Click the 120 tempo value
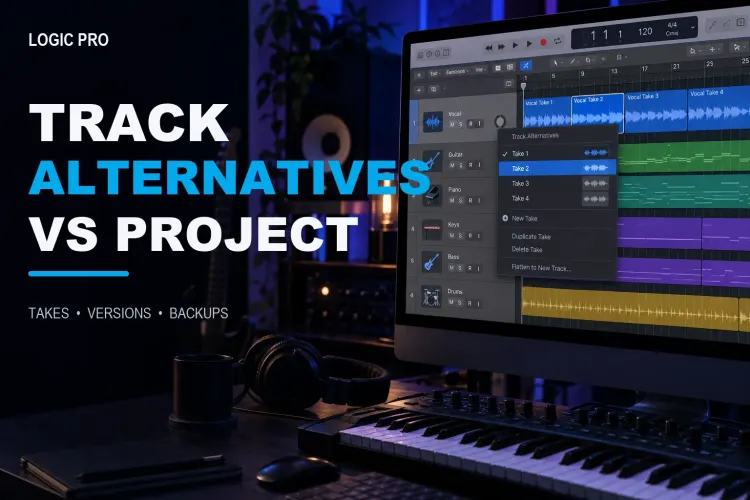Viewport: 750px width, 500px height. (645, 32)
